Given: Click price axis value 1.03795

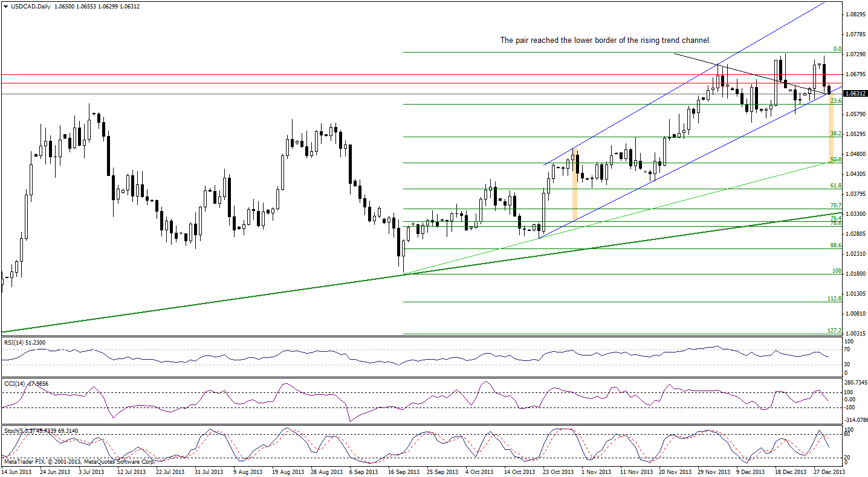Looking at the screenshot, I should (855, 193).
